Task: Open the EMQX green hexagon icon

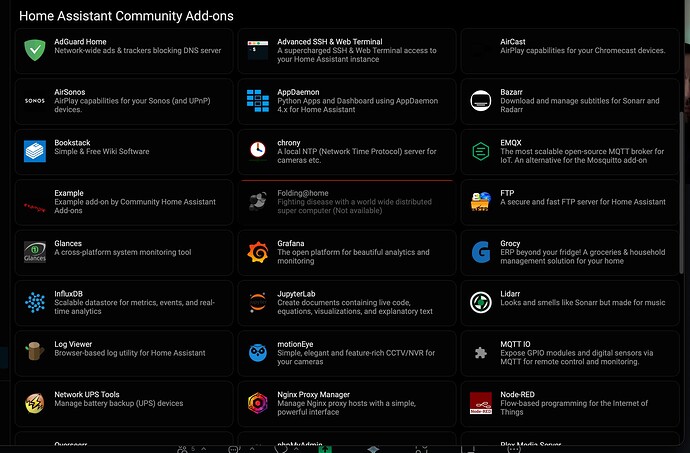Action: (x=481, y=151)
